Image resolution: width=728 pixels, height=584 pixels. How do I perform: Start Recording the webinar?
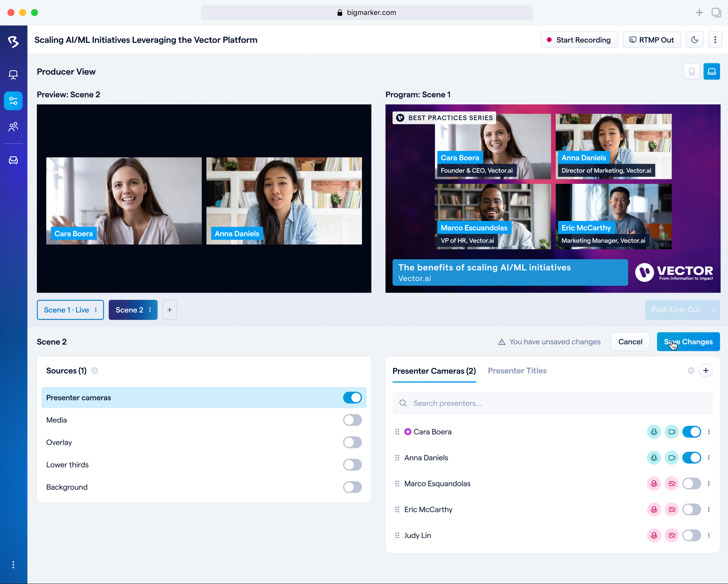pyautogui.click(x=579, y=40)
